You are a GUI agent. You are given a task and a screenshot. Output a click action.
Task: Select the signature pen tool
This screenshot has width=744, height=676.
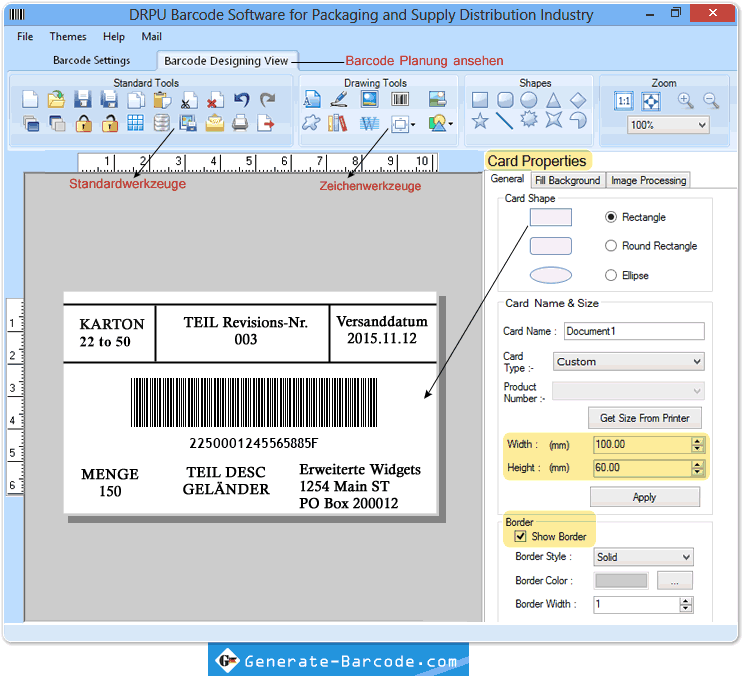coord(339,99)
